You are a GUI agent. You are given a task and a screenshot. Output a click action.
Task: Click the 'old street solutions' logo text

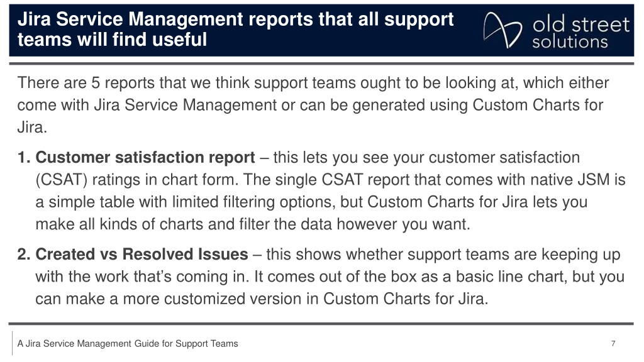tap(580, 33)
